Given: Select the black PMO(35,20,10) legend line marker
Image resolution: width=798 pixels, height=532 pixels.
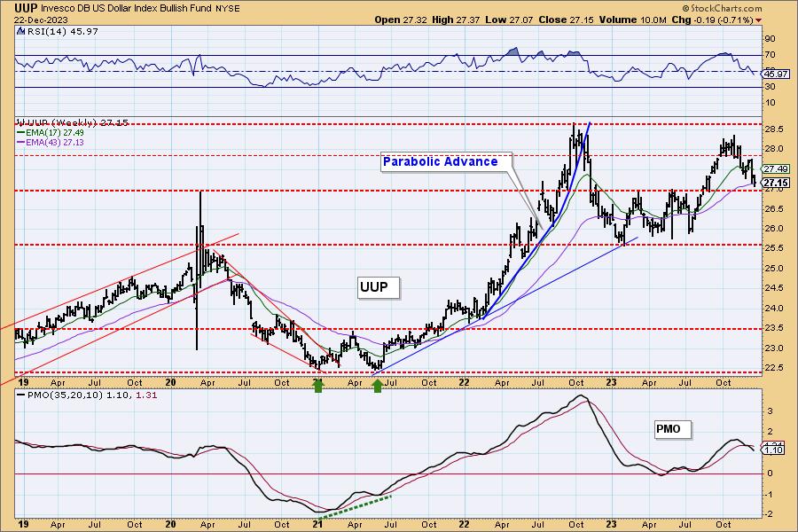Looking at the screenshot, I should coord(20,395).
